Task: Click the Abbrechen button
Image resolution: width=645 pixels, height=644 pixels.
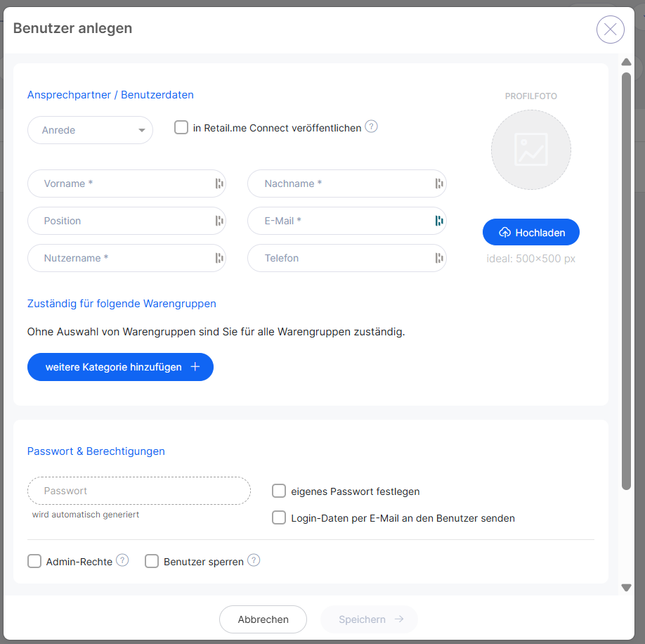Action: tap(263, 619)
